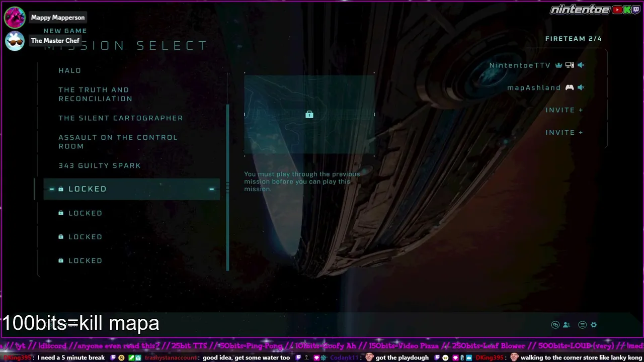Select the 343 Guilty Spark mission
This screenshot has height=362, width=644.
100,165
